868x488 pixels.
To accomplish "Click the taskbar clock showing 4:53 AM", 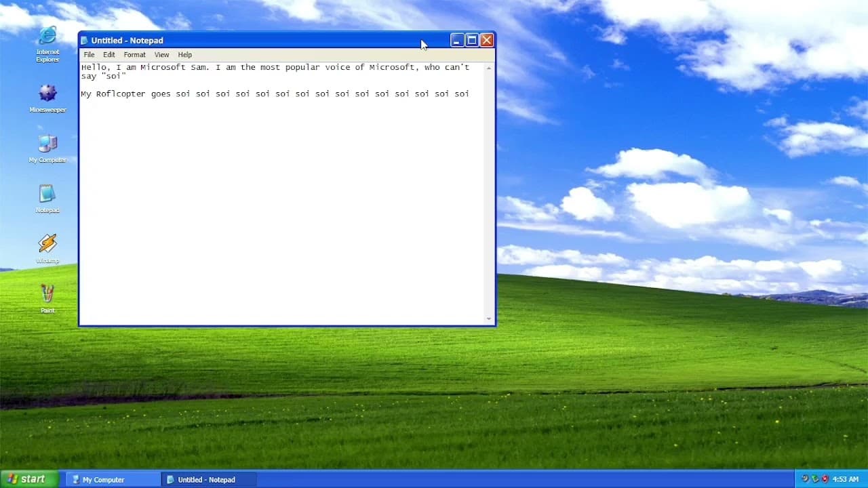I will click(846, 479).
